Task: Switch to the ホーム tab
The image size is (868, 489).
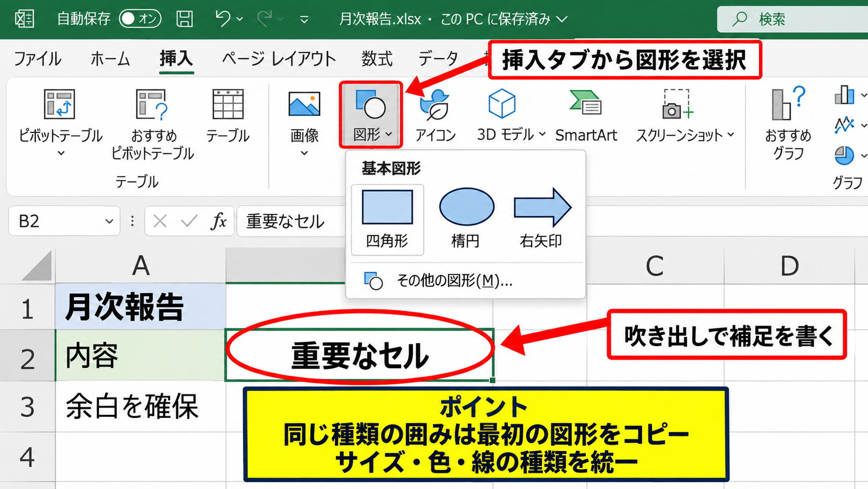Action: coord(110,59)
